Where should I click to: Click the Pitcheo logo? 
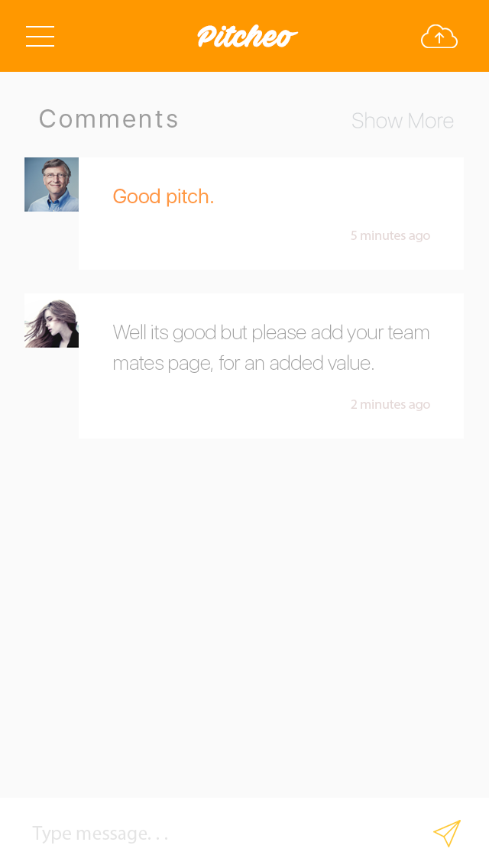tap(248, 37)
